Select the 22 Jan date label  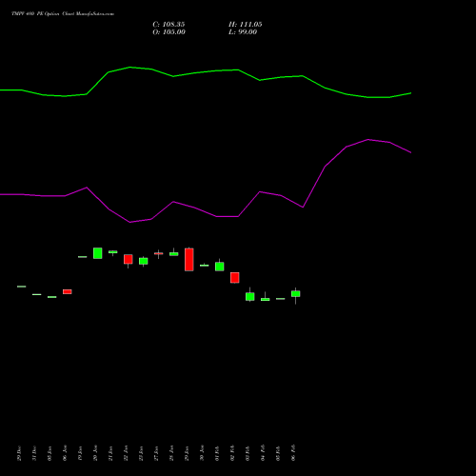pos(126,453)
